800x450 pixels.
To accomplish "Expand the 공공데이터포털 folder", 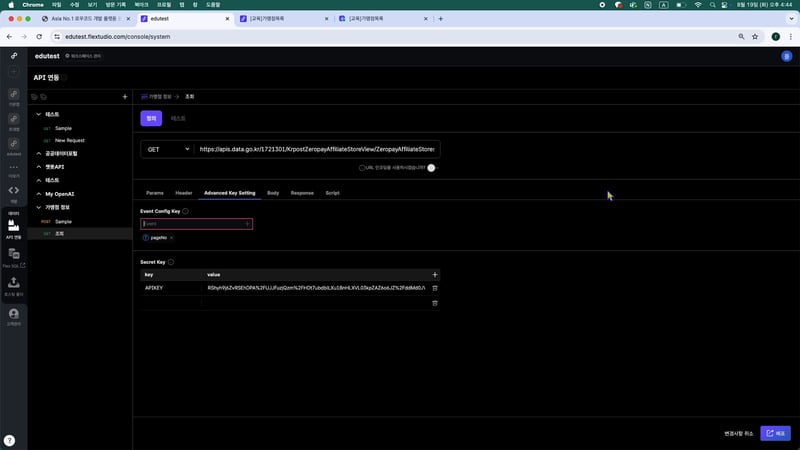I will [x=38, y=153].
